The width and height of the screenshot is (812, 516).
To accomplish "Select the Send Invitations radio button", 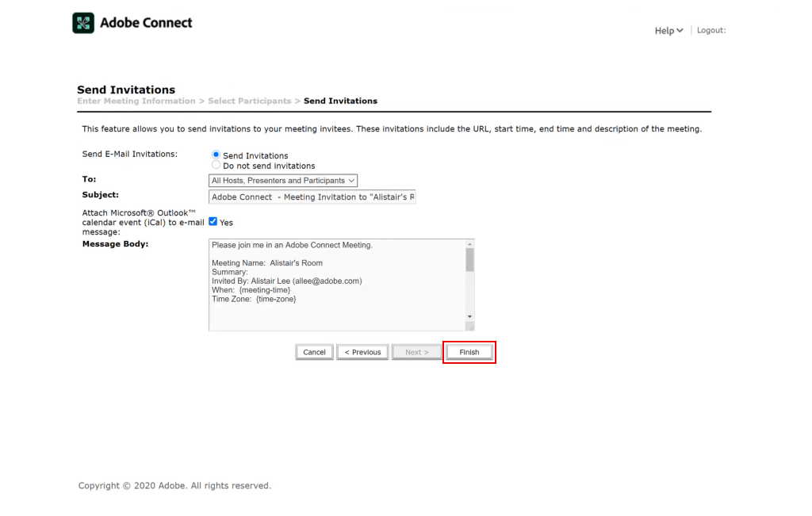I will (x=216, y=155).
